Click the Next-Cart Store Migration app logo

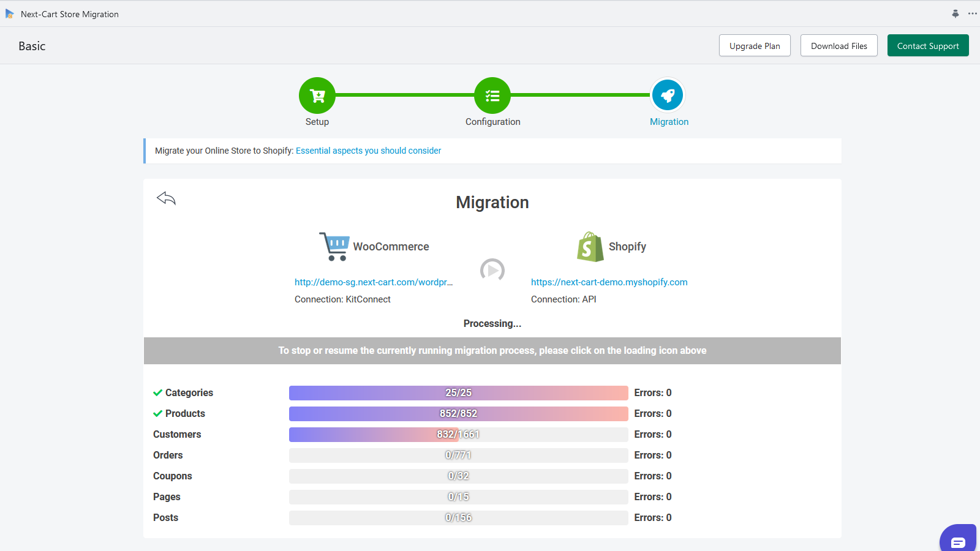click(x=10, y=13)
